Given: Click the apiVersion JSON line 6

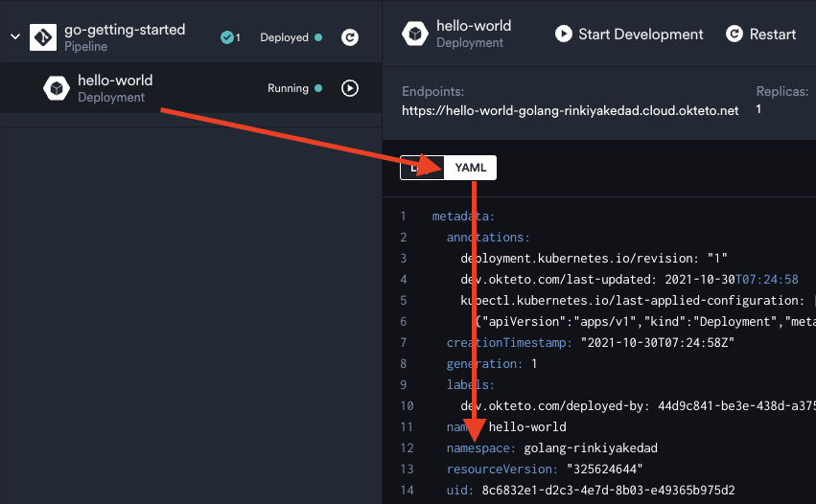Looking at the screenshot, I should coord(645,321).
